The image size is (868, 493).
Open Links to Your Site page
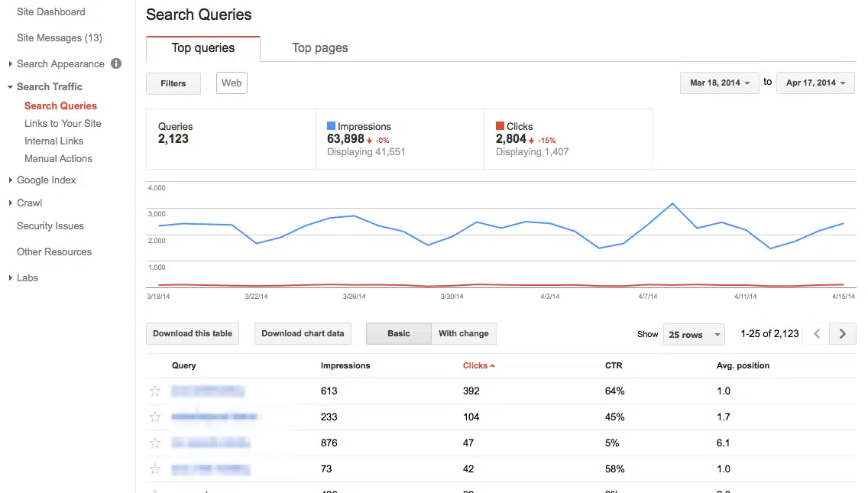[63, 124]
